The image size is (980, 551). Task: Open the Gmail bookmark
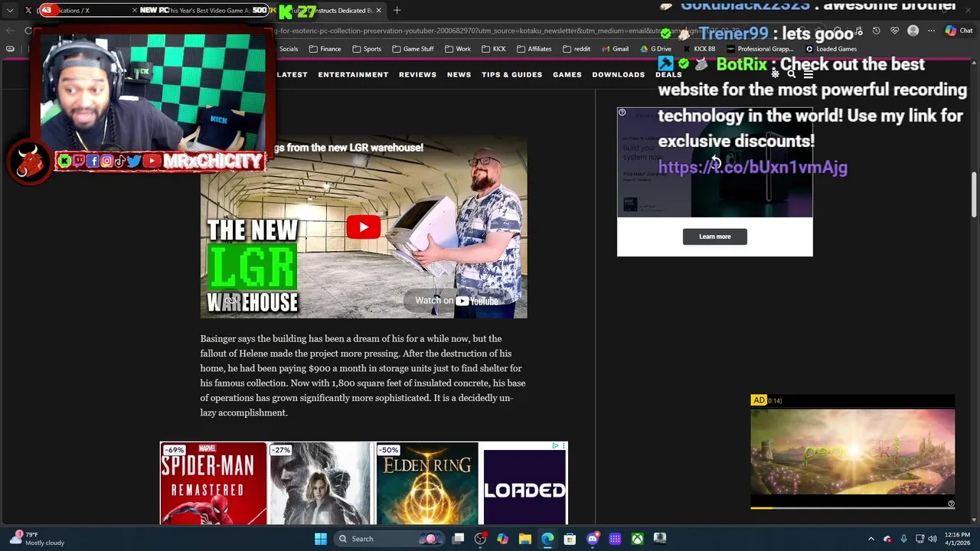[x=614, y=49]
